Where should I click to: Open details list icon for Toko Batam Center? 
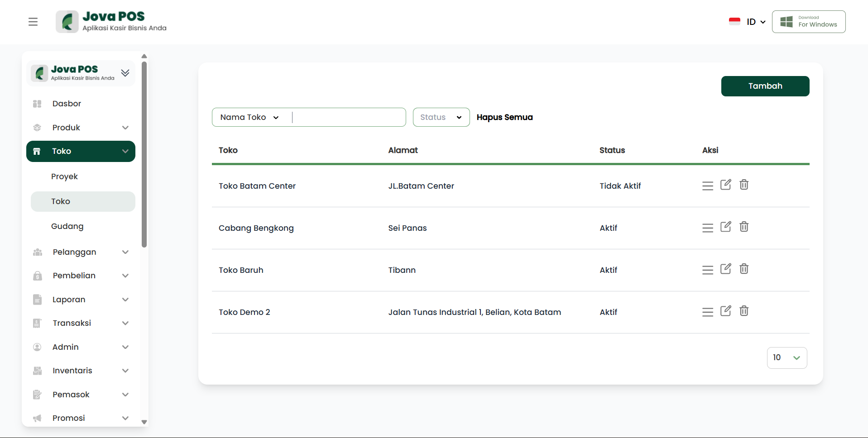point(707,186)
